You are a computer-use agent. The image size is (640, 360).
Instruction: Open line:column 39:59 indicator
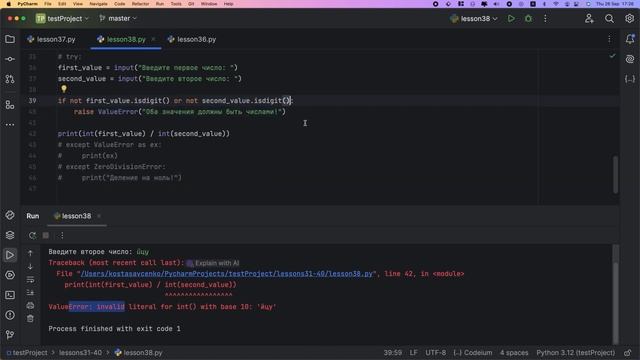(x=392, y=353)
